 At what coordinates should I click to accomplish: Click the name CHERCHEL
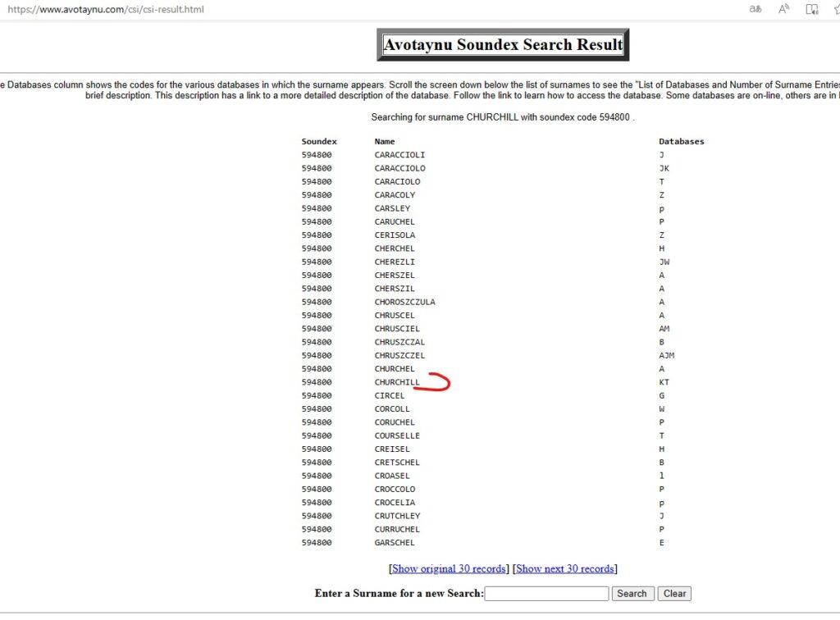pos(395,248)
